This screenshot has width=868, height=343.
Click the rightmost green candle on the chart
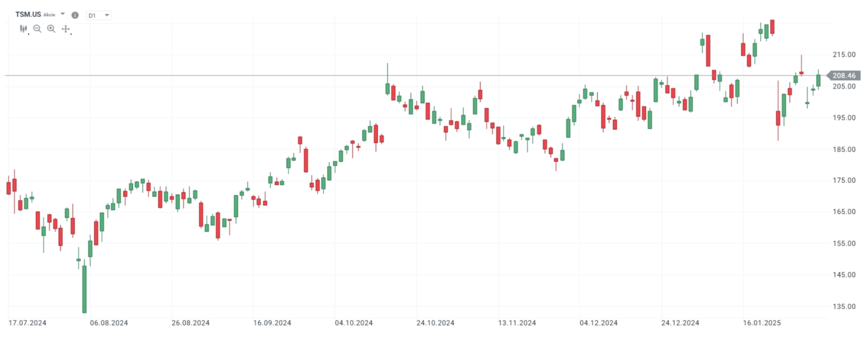819,80
